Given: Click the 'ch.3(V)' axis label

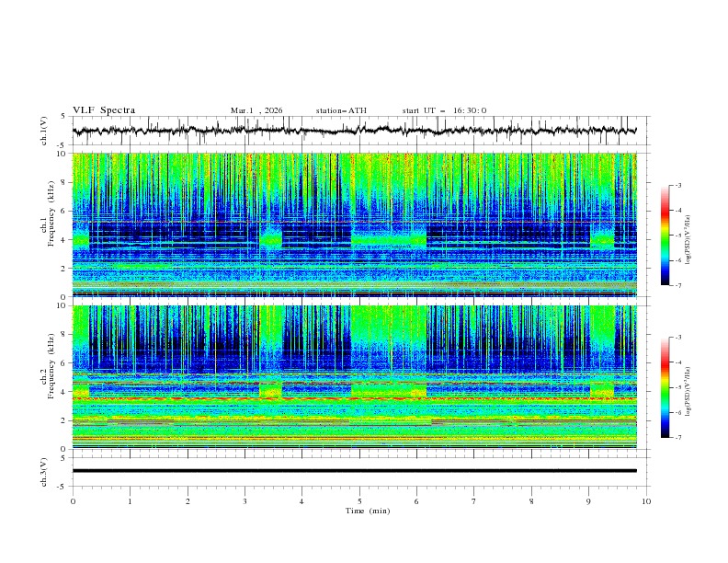Looking at the screenshot, I should [x=44, y=472].
